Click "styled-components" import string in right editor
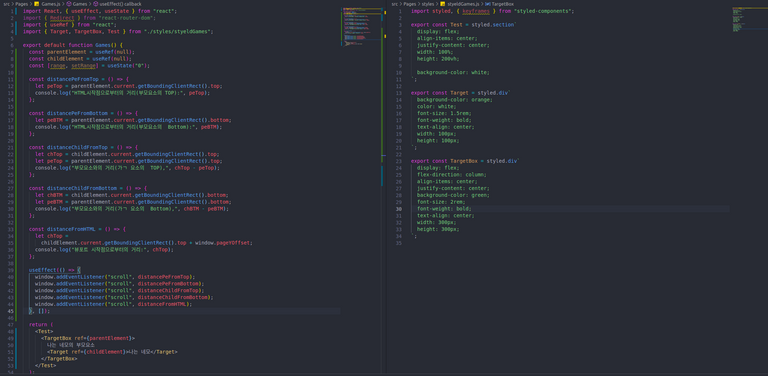Image resolution: width=768 pixels, height=376 pixels. tap(543, 11)
